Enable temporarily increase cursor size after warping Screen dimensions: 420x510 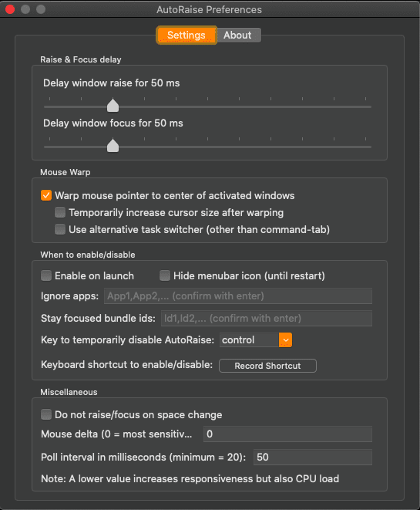pos(60,212)
